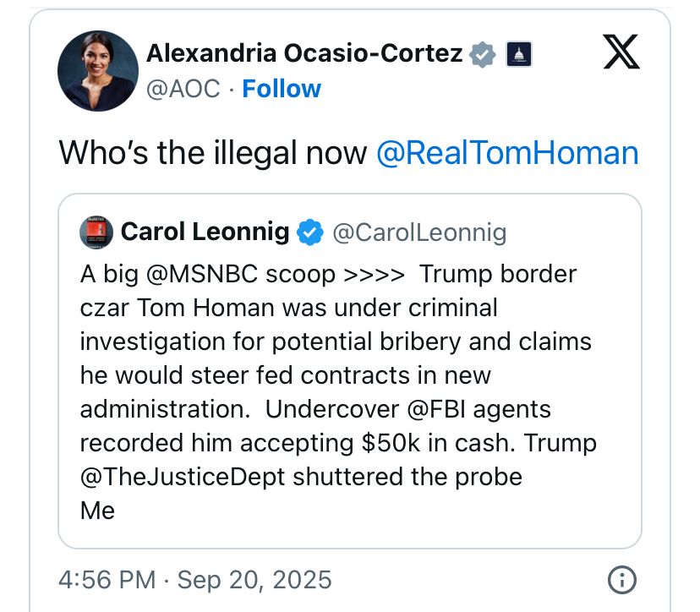Open Carol Leonnig's small avatar image

[96, 232]
